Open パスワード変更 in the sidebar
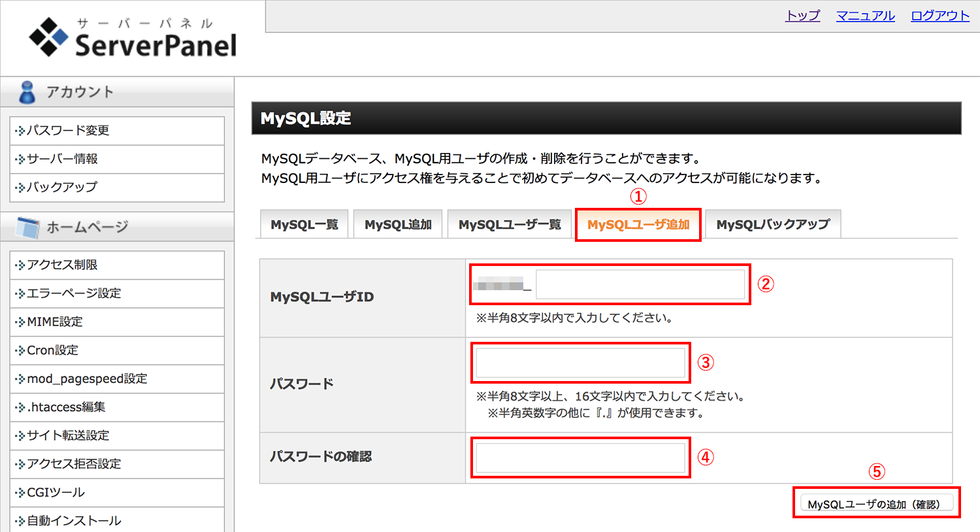Screen dimensions: 980x532 [x=118, y=131]
